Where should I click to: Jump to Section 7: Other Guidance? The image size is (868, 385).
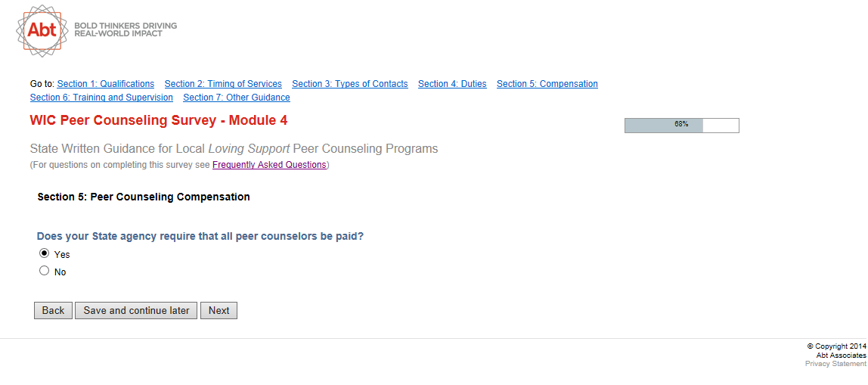tap(236, 98)
